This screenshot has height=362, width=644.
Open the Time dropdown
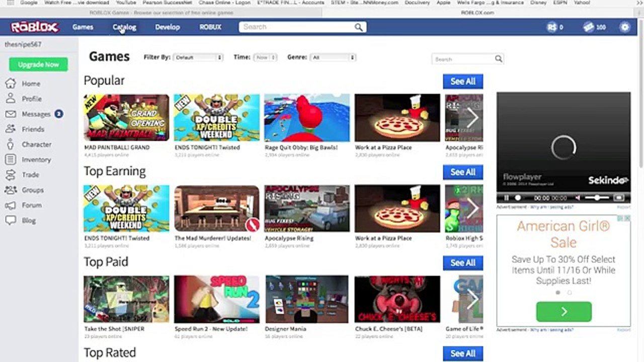click(x=265, y=57)
